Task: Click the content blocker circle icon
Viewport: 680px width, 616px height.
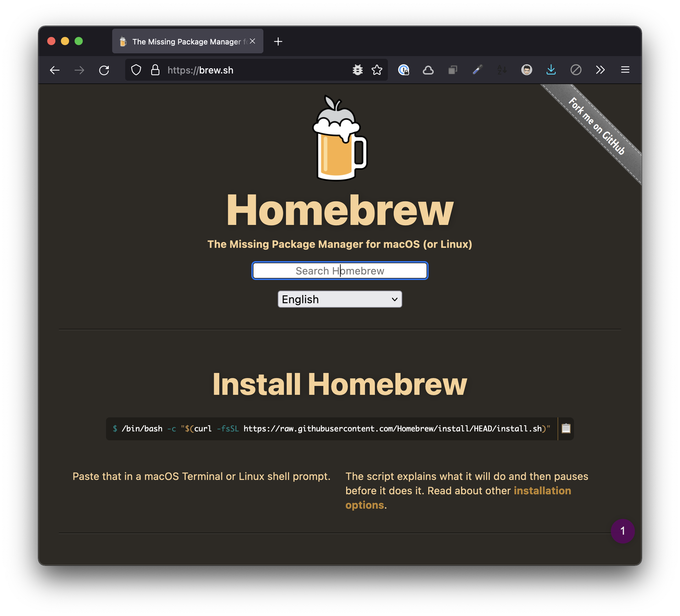Action: coord(576,70)
